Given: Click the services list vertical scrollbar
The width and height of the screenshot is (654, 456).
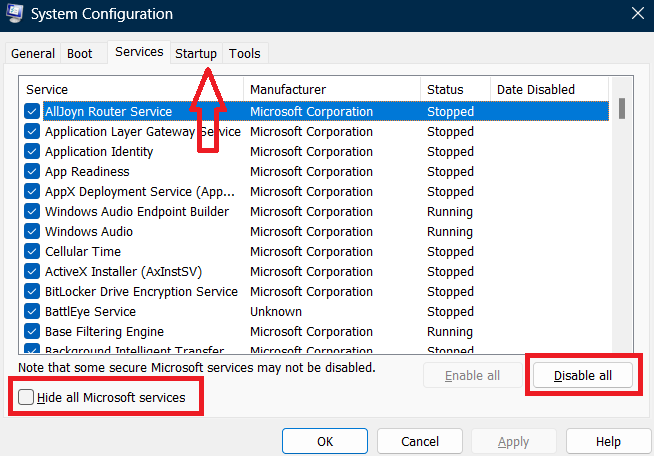Looking at the screenshot, I should (622, 220).
